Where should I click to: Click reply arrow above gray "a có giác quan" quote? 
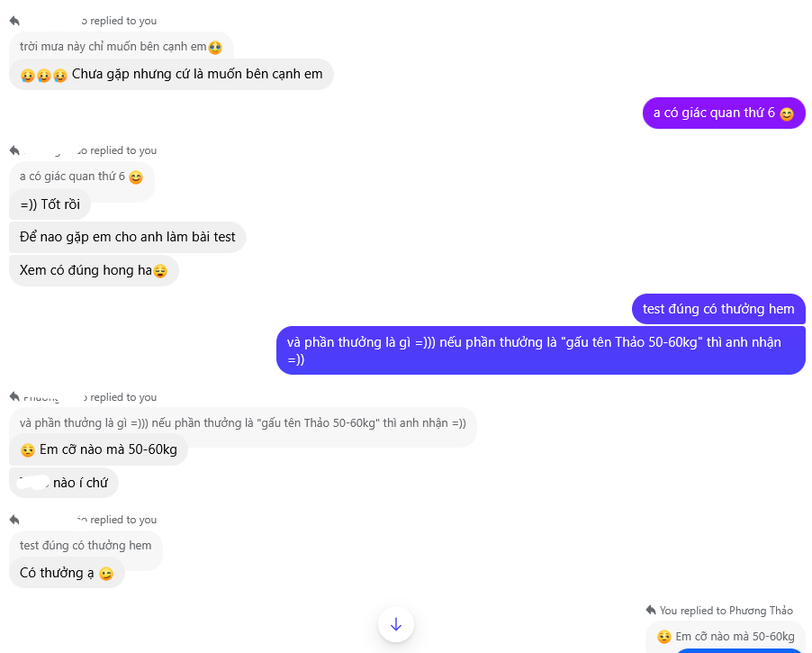pyautogui.click(x=15, y=150)
